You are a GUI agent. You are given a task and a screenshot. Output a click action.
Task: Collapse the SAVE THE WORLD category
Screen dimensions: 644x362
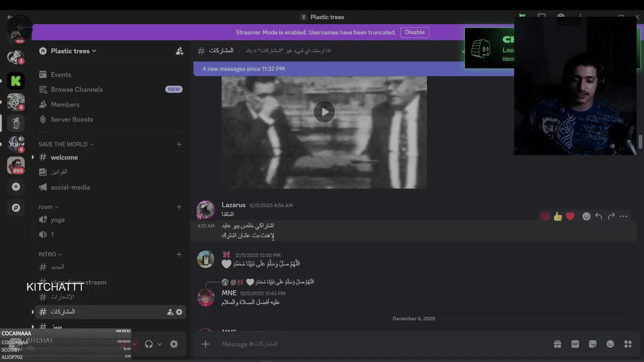click(x=66, y=144)
